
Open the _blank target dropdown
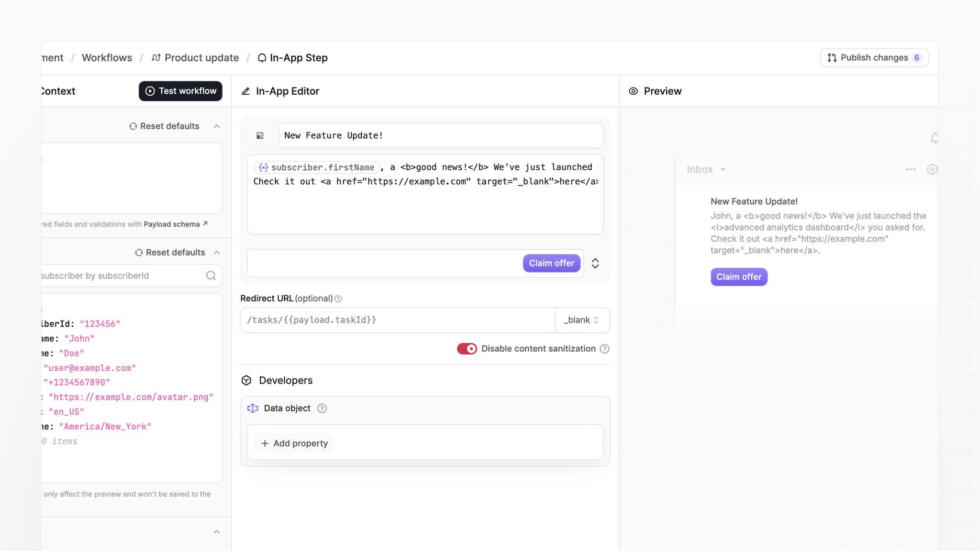(x=582, y=320)
